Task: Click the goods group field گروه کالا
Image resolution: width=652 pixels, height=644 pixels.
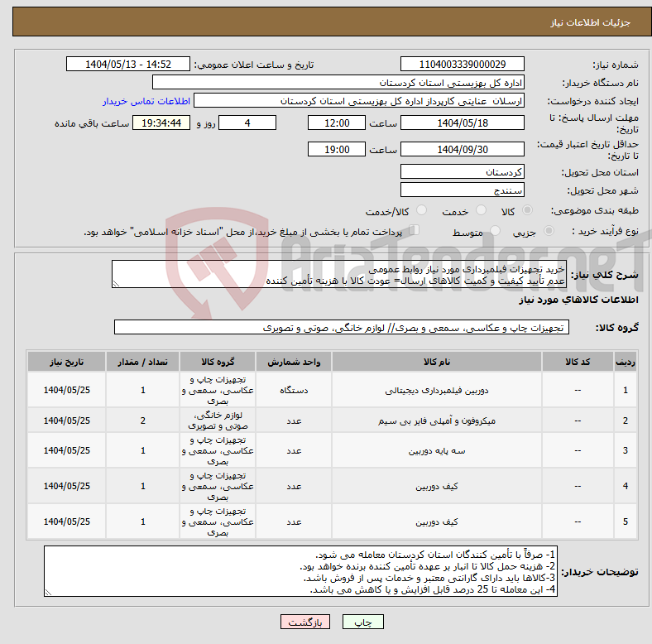Action: click(342, 328)
